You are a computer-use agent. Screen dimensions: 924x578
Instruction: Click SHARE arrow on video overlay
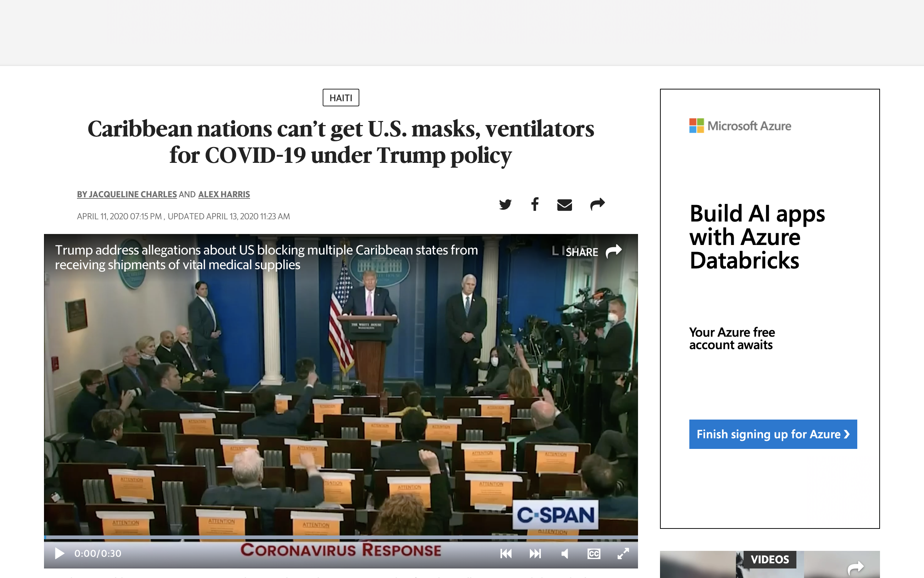(x=614, y=251)
